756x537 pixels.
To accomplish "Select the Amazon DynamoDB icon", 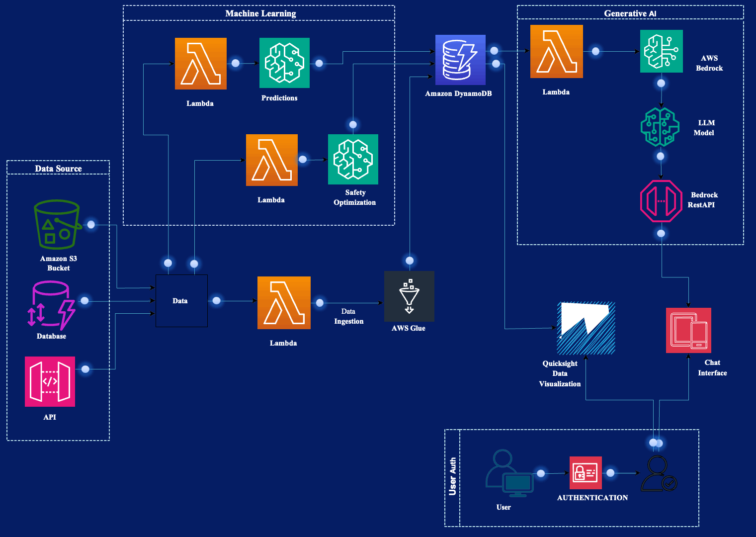I will (x=460, y=60).
